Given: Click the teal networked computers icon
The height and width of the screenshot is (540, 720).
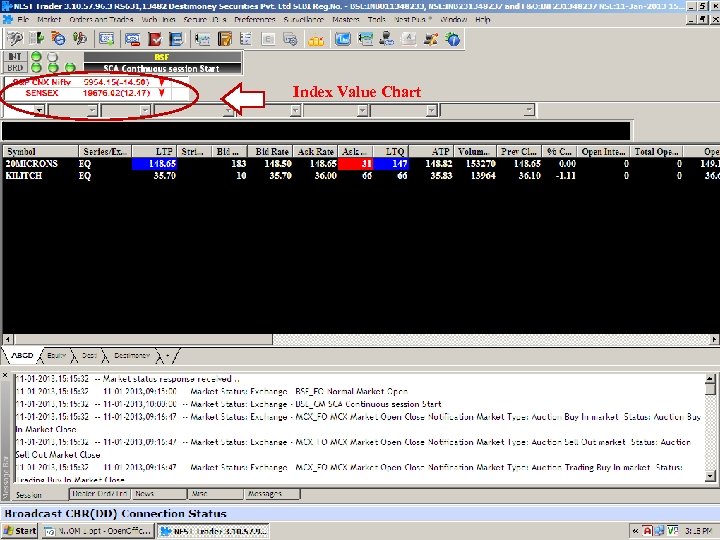Looking at the screenshot, I should [365, 39].
